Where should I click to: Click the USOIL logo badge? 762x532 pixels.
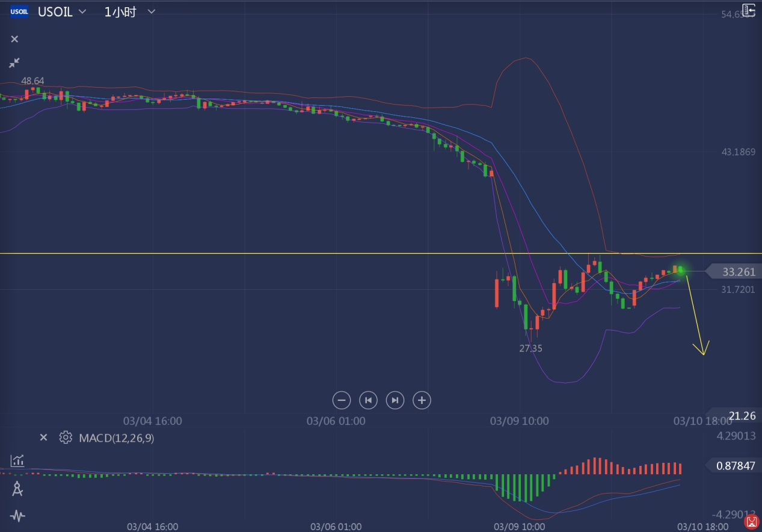tap(19, 11)
